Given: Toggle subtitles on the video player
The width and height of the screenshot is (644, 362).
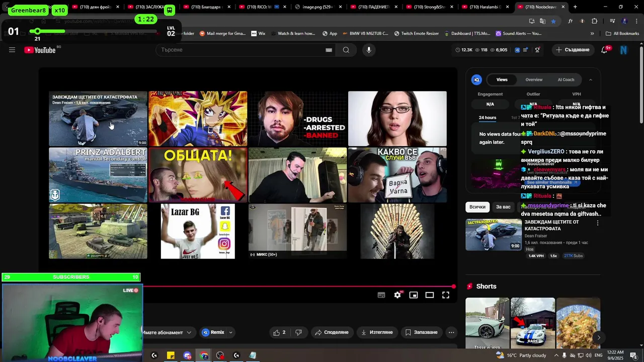Looking at the screenshot, I should (x=381, y=295).
